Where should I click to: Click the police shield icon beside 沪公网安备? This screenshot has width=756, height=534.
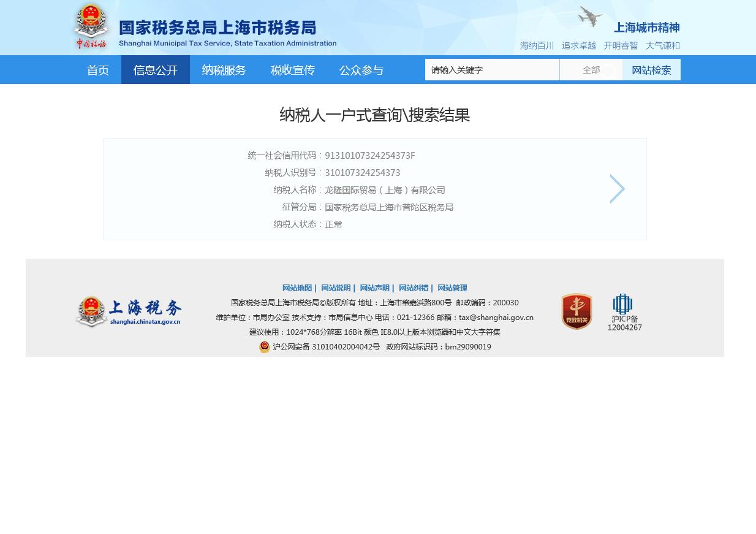coord(265,347)
